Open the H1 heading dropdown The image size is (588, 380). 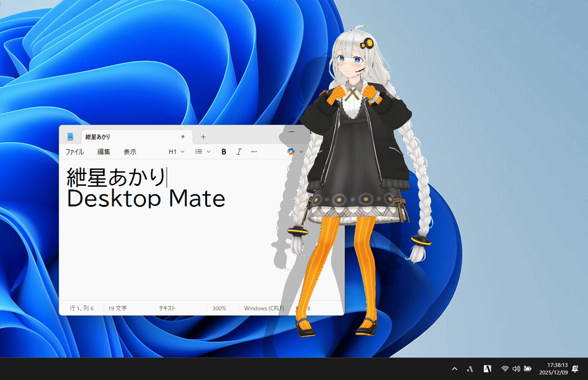coord(176,152)
